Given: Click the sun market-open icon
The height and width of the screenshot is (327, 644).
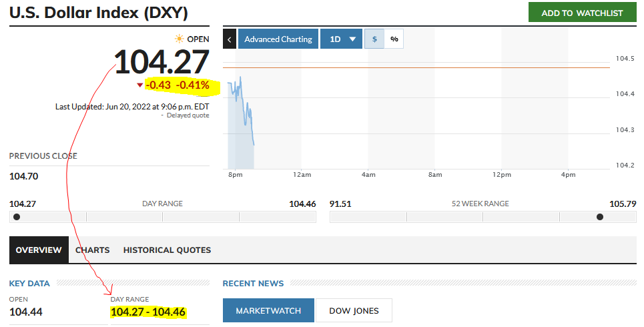Looking at the screenshot, I should 179,39.
